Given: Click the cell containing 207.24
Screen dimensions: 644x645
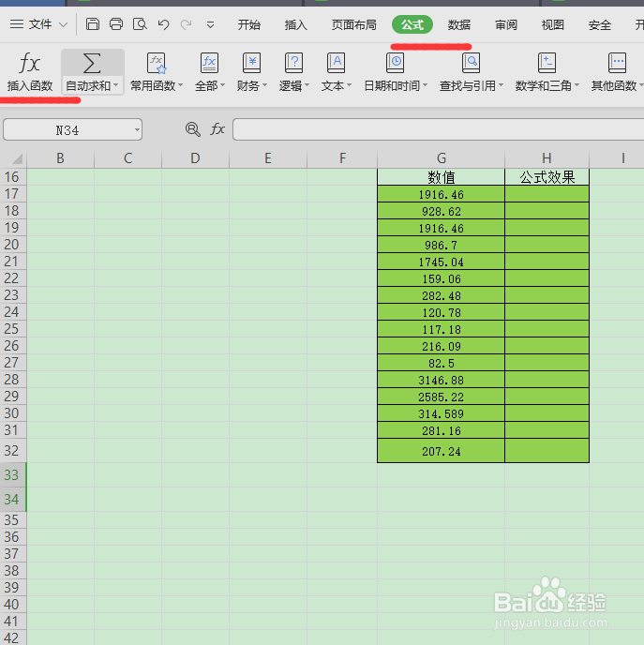Looking at the screenshot, I should (441, 451).
